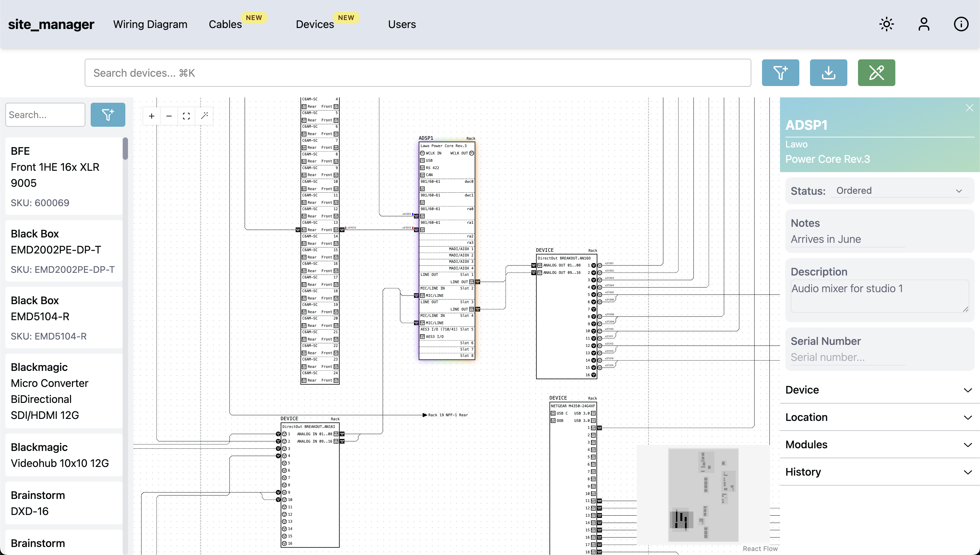Click the fit view canvas icon

186,116
